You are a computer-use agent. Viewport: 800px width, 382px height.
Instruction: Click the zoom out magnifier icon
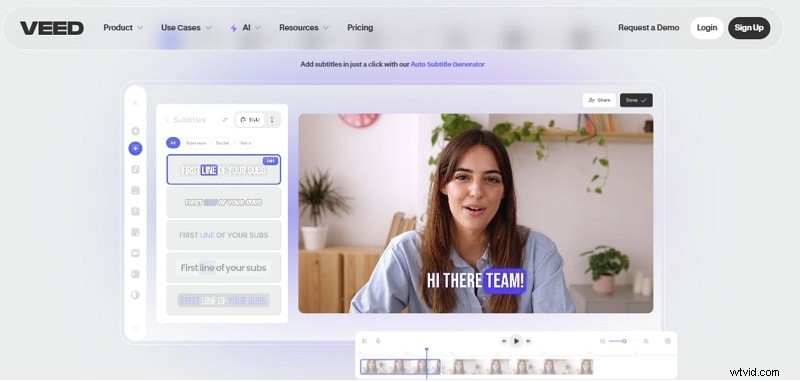coord(603,341)
